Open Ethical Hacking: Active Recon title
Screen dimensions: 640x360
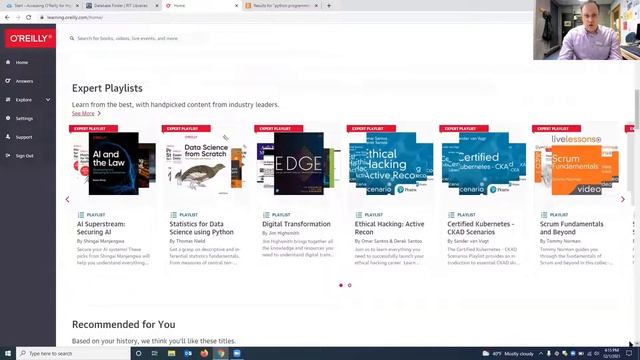click(389, 228)
